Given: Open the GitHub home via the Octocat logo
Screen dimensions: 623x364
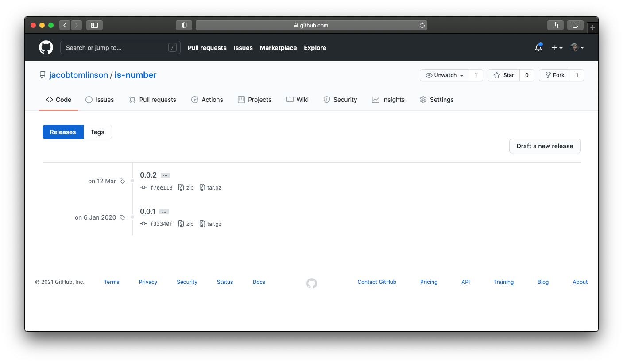Looking at the screenshot, I should click(46, 47).
